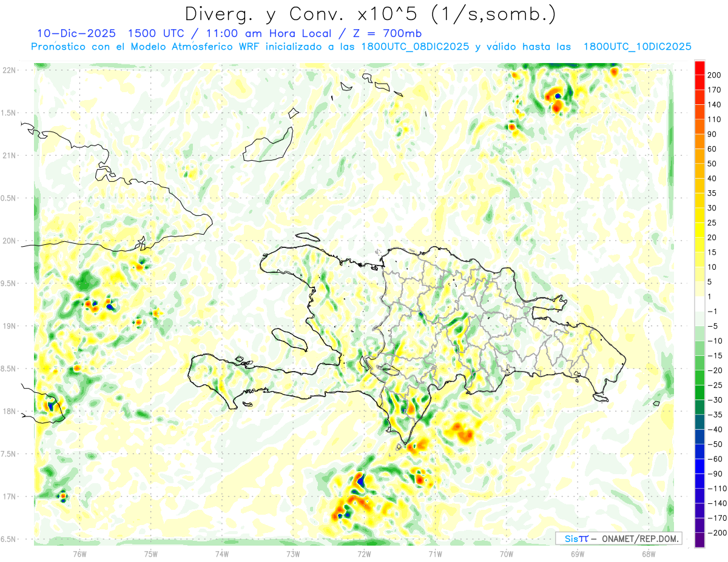Select the positive 25 scale value
The width and height of the screenshot is (728, 562).
pos(712,222)
